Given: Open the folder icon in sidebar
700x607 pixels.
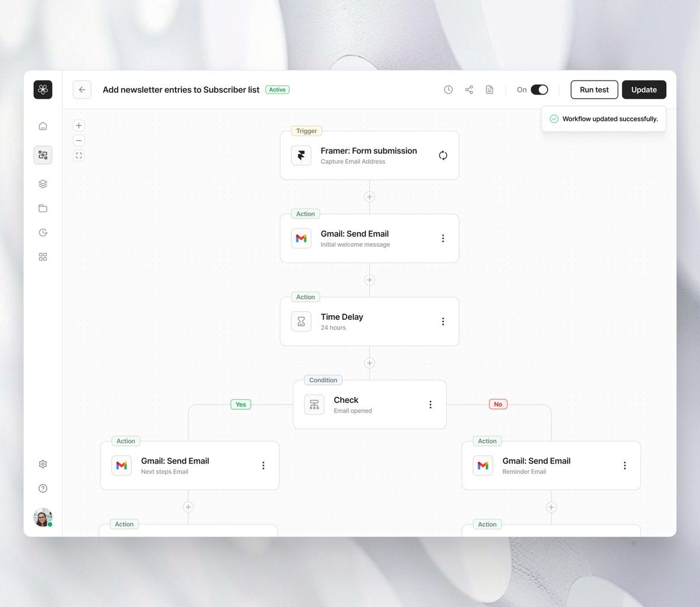Looking at the screenshot, I should tap(43, 208).
